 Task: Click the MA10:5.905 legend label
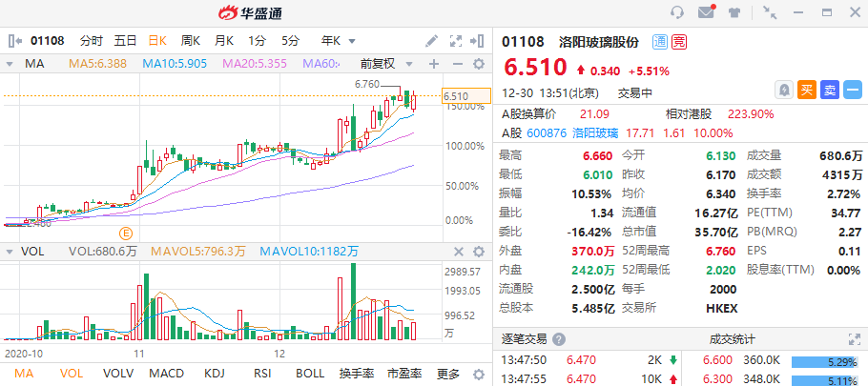coord(175,64)
